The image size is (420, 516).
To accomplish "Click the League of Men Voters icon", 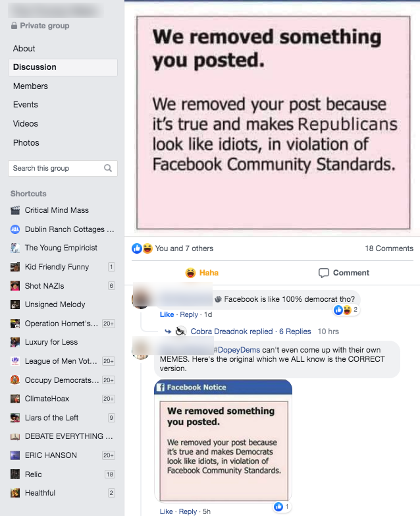I will click(x=15, y=361).
